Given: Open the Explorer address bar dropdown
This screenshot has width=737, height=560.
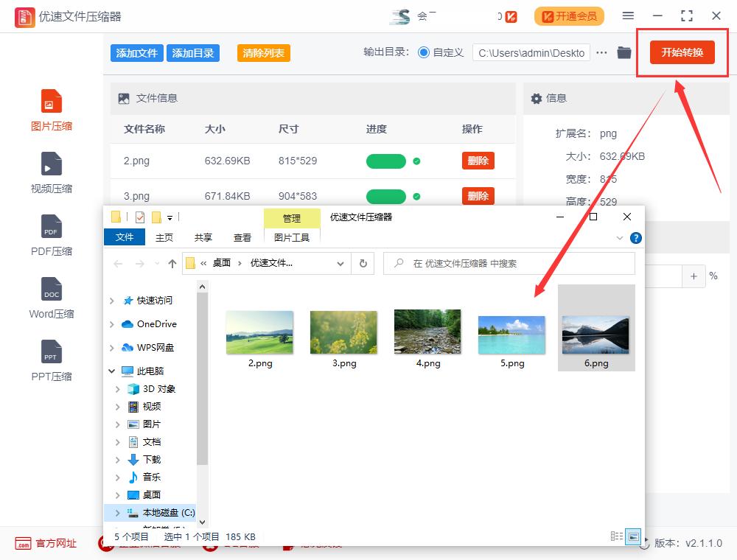Looking at the screenshot, I should click(x=340, y=263).
